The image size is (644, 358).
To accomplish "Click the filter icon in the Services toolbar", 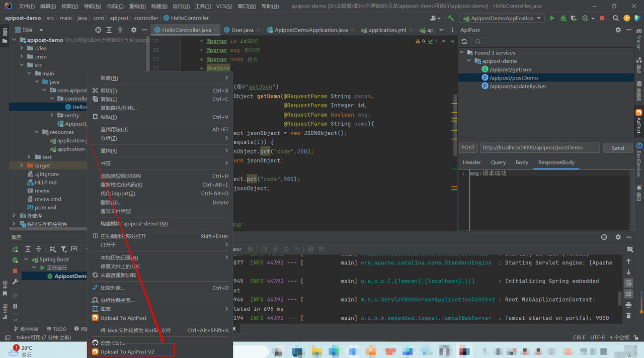I will point(63,249).
